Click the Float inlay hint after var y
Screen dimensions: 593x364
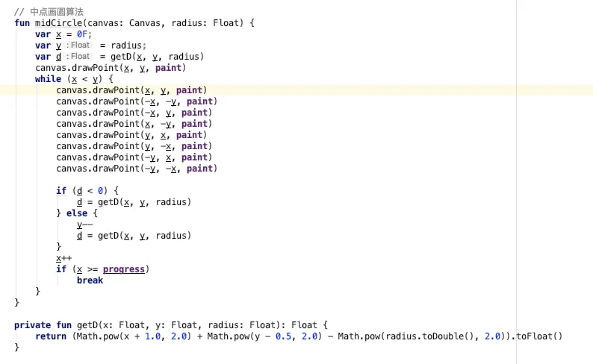tap(80, 45)
